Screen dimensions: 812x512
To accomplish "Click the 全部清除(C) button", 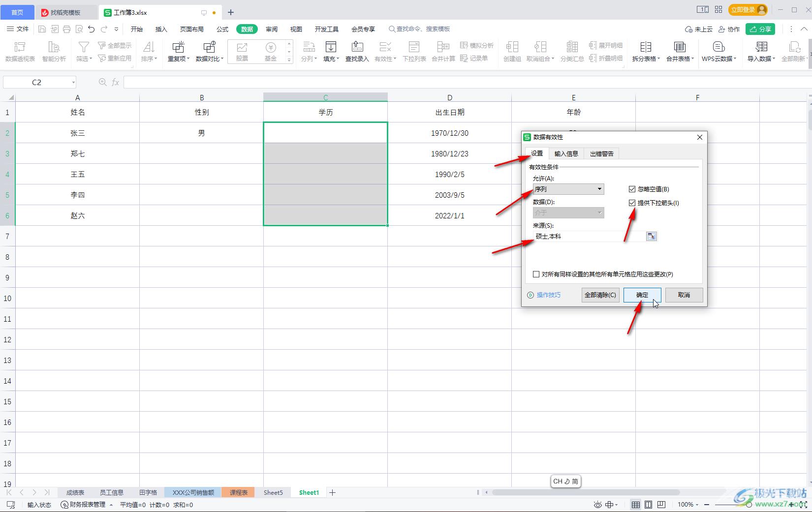I will [600, 295].
